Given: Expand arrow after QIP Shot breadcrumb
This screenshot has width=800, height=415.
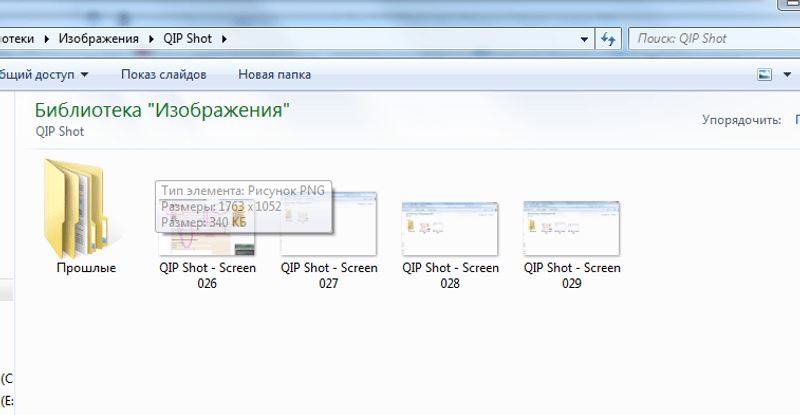Looking at the screenshot, I should pyautogui.click(x=224, y=39).
